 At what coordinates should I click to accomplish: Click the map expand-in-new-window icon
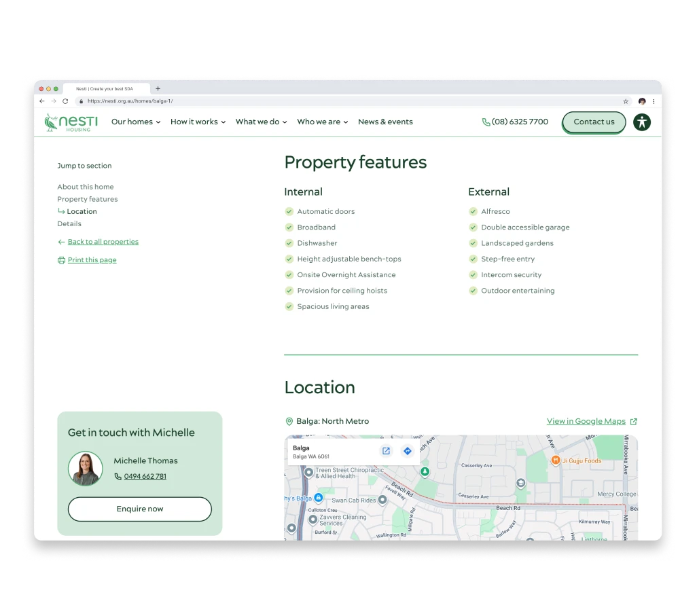click(386, 451)
